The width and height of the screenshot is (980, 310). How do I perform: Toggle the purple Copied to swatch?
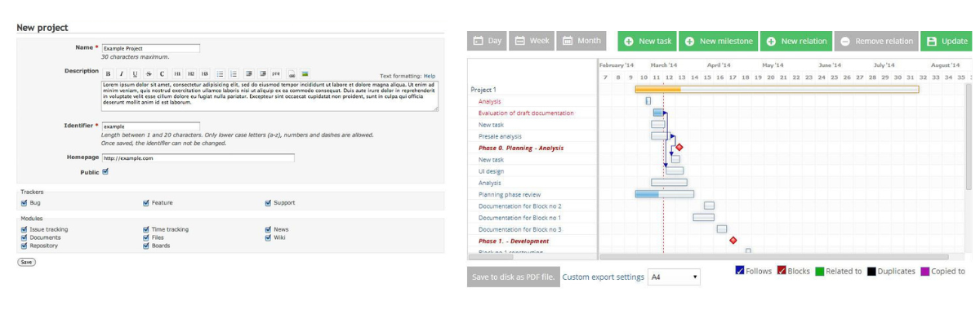coord(924,271)
